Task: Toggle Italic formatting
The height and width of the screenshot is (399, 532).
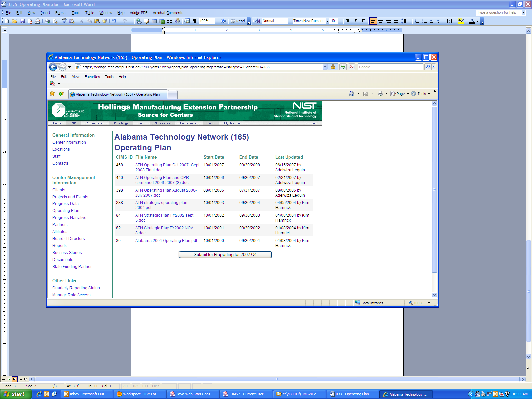Action: pos(355,21)
